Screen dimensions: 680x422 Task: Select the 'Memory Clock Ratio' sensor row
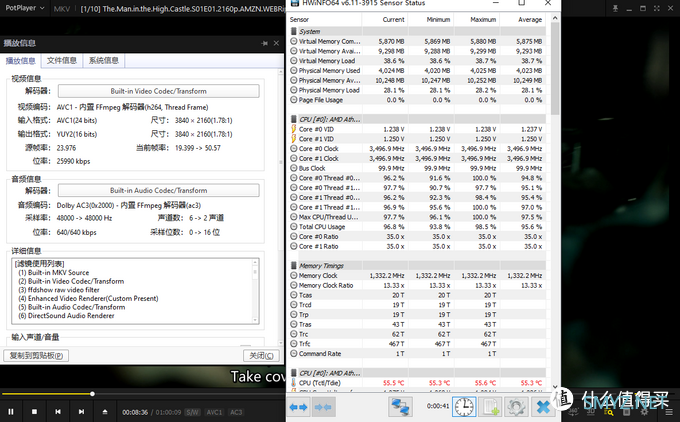coord(417,285)
